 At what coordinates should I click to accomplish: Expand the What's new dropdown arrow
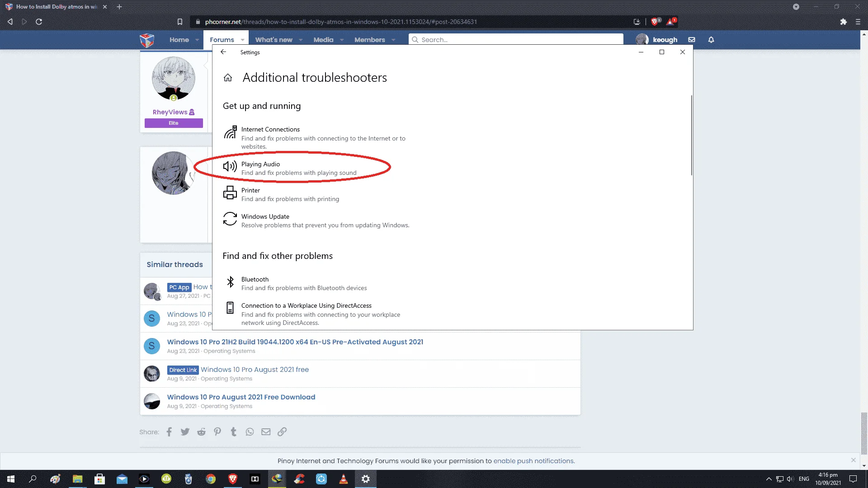pyautogui.click(x=301, y=40)
